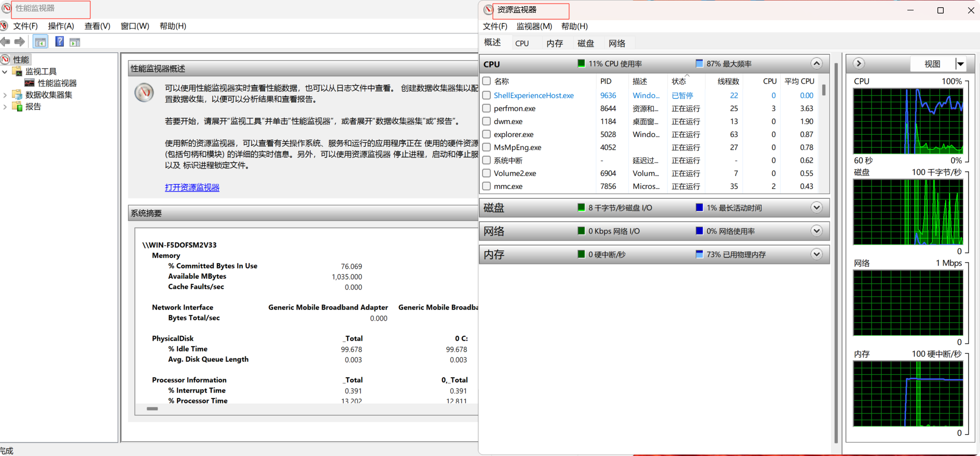
Task: Check the perfmon.exe process checkbox
Action: (487, 108)
